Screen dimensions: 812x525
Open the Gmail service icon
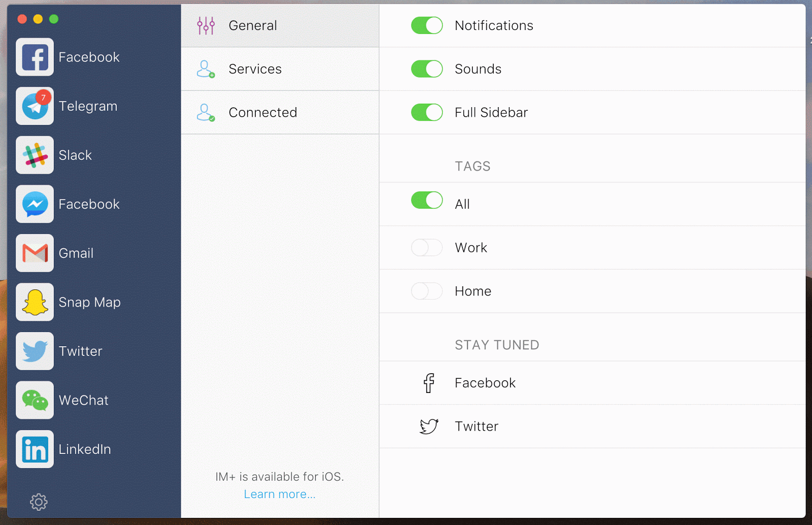35,253
